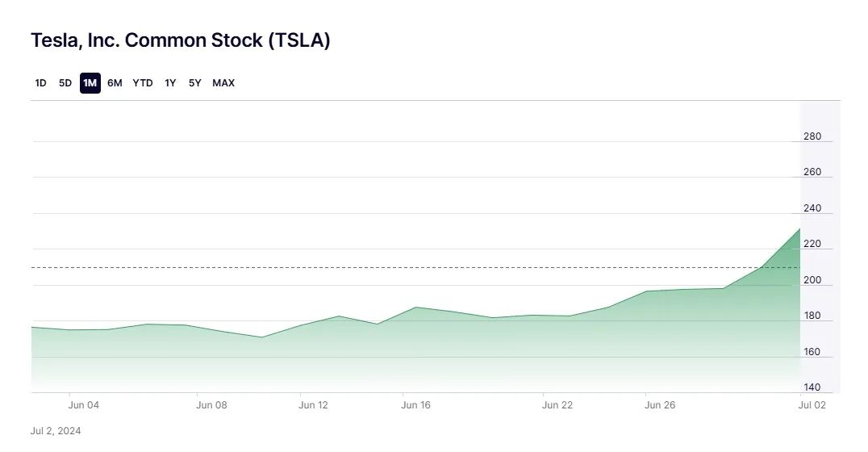This screenshot has width=868, height=452.
Task: Click the 280 price axis label
Action: pos(812,136)
